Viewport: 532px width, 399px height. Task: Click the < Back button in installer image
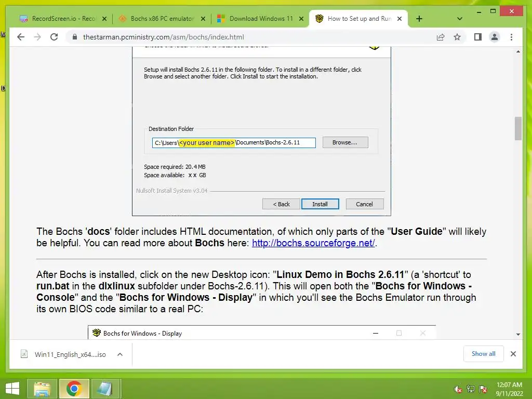click(281, 204)
